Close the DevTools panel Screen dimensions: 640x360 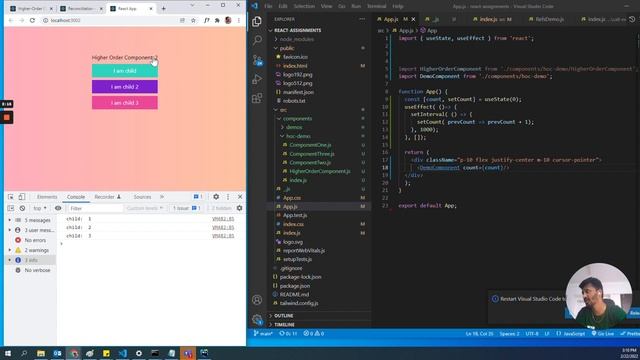pyautogui.click(x=240, y=197)
